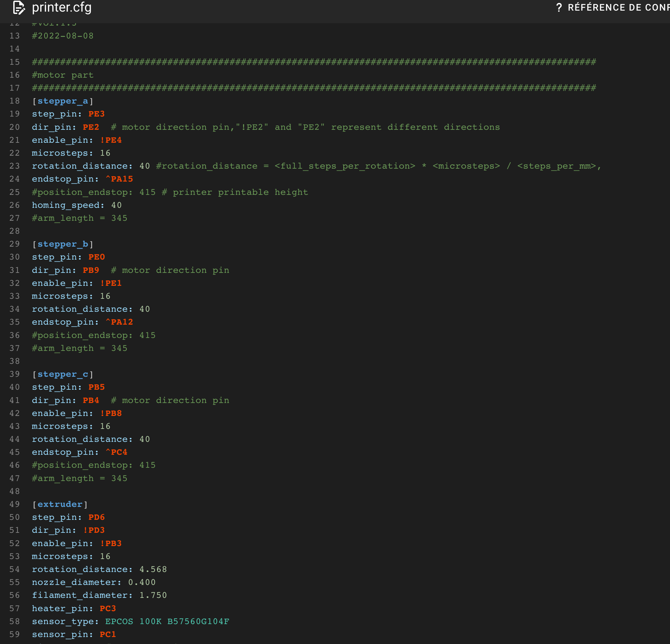Click stepper_b motor direction pin comment
Viewport: 670px width, 644px height.
click(170, 270)
